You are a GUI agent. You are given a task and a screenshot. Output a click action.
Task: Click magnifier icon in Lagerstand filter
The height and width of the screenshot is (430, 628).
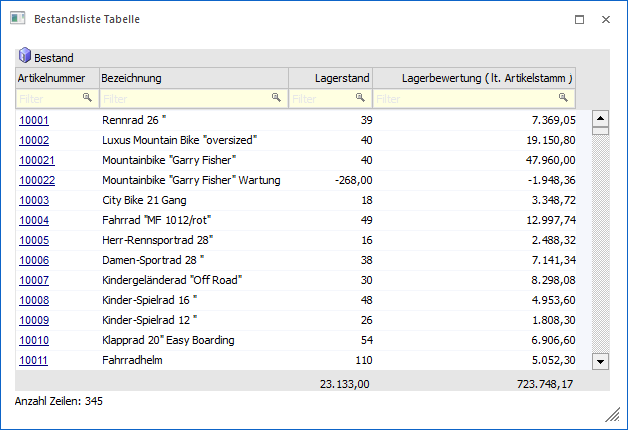(361, 98)
